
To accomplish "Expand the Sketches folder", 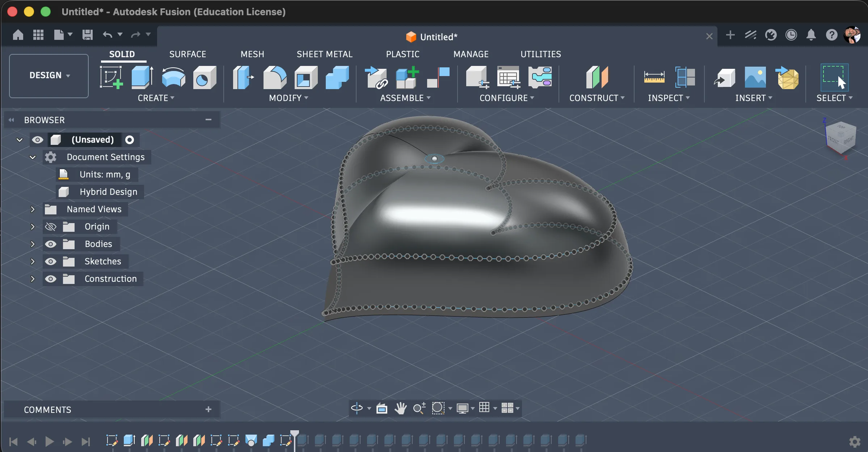I will pos(33,261).
